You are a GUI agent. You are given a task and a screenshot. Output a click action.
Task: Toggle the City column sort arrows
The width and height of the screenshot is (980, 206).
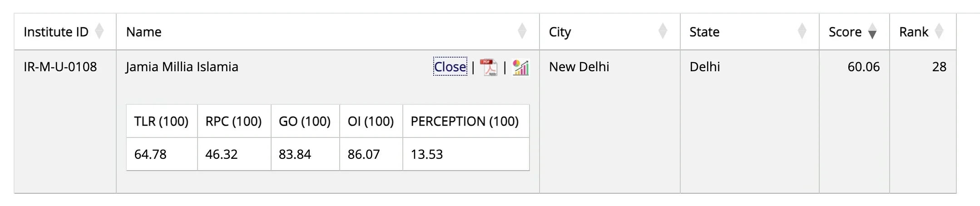point(663,32)
